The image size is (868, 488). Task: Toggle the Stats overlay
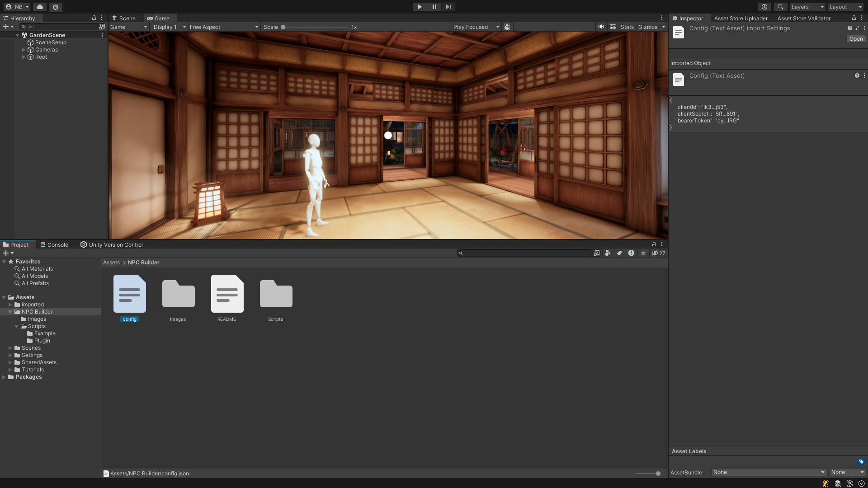(627, 27)
